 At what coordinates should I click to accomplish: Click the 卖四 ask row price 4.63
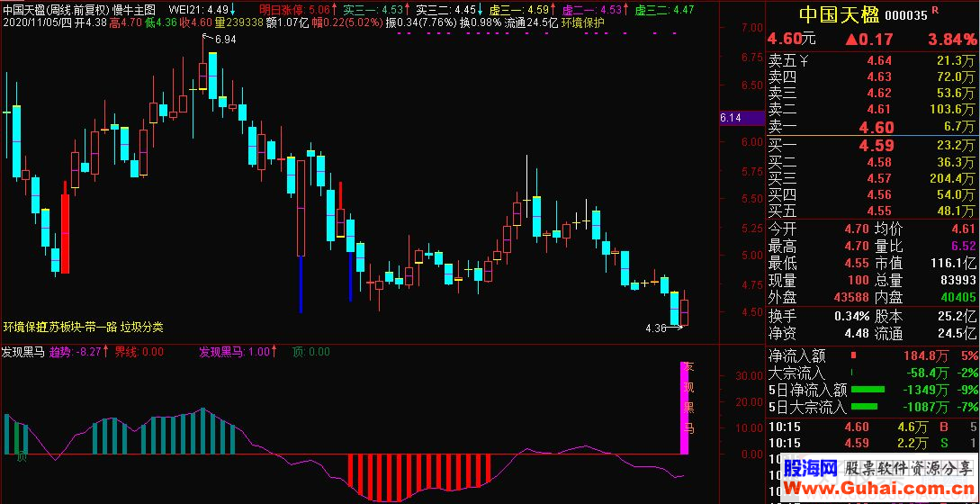(878, 77)
